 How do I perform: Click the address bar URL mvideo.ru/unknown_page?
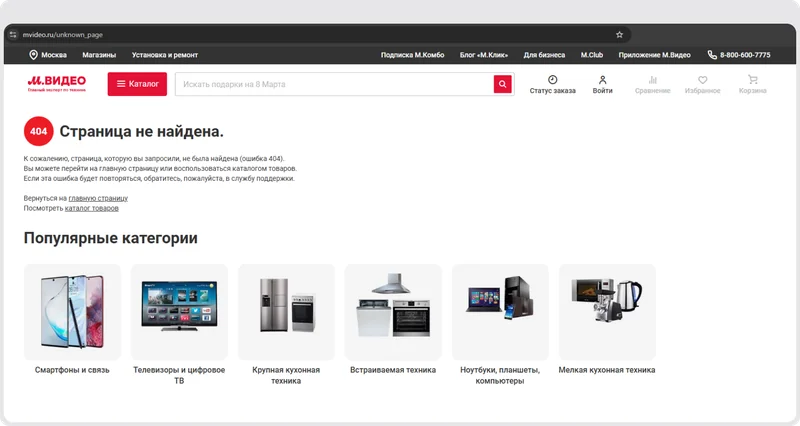click(63, 35)
